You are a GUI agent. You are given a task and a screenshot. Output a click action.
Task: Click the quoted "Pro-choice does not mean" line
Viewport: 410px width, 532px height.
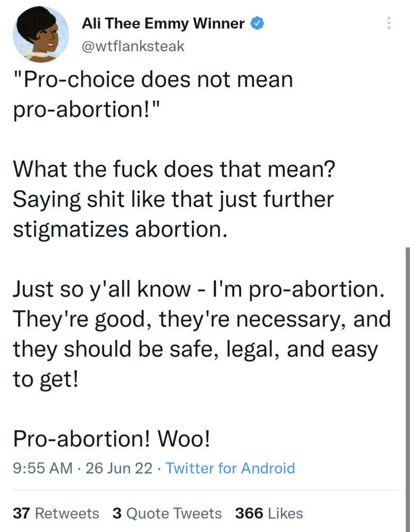(x=153, y=80)
